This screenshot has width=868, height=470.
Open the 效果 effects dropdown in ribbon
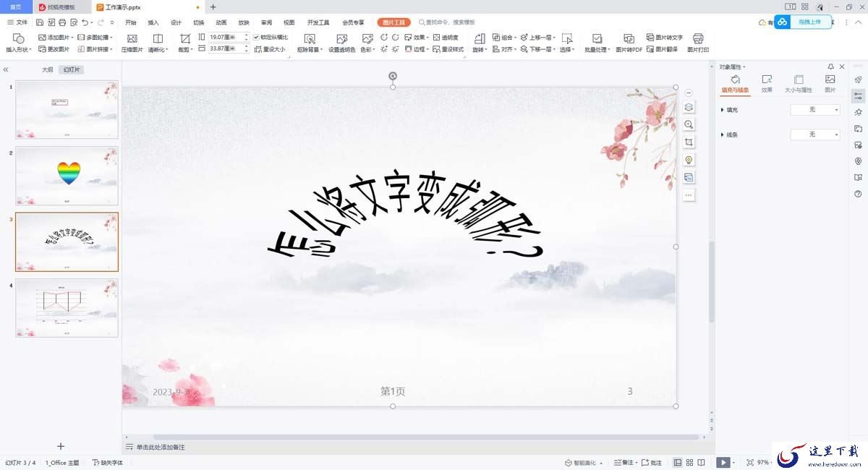click(417, 37)
